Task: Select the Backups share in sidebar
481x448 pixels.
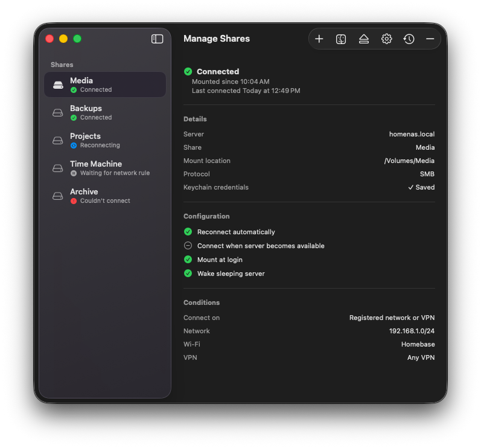Action: click(105, 113)
